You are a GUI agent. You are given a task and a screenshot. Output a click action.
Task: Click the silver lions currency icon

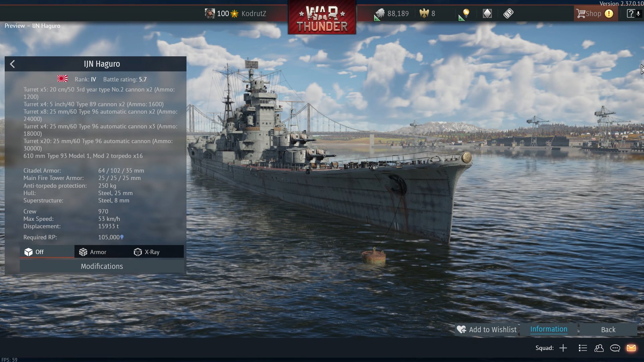pyautogui.click(x=380, y=14)
